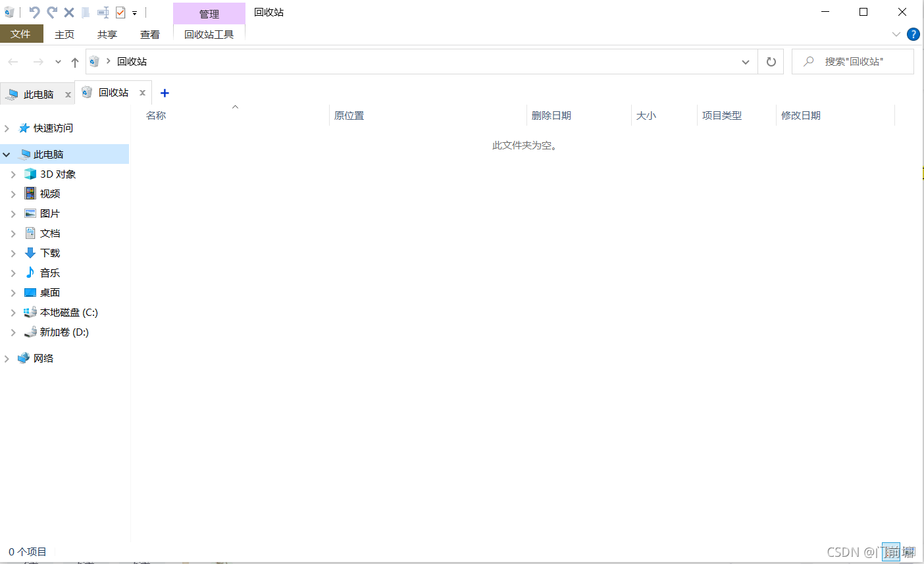Click the Recycle Bin icon in address bar
The image size is (924, 564).
click(x=94, y=61)
